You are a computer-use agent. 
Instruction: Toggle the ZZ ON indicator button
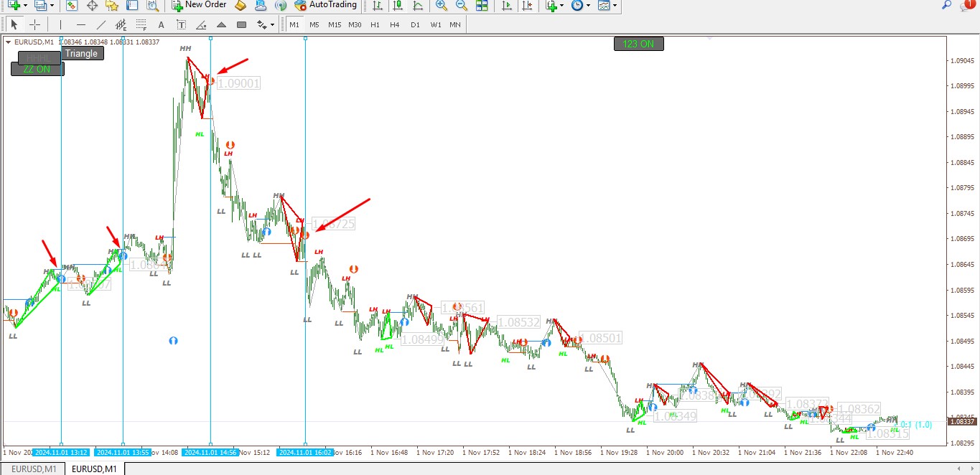tap(37, 69)
